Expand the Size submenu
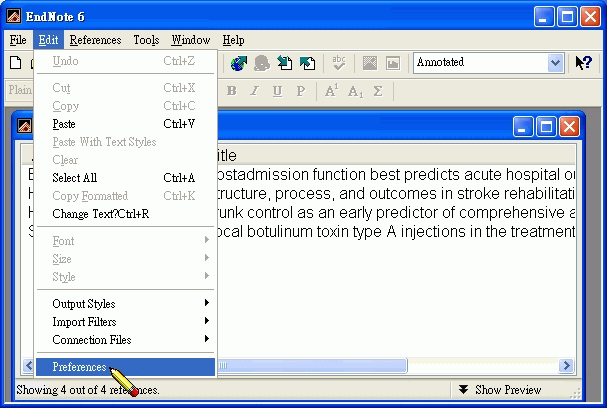607x408 pixels. click(125, 259)
